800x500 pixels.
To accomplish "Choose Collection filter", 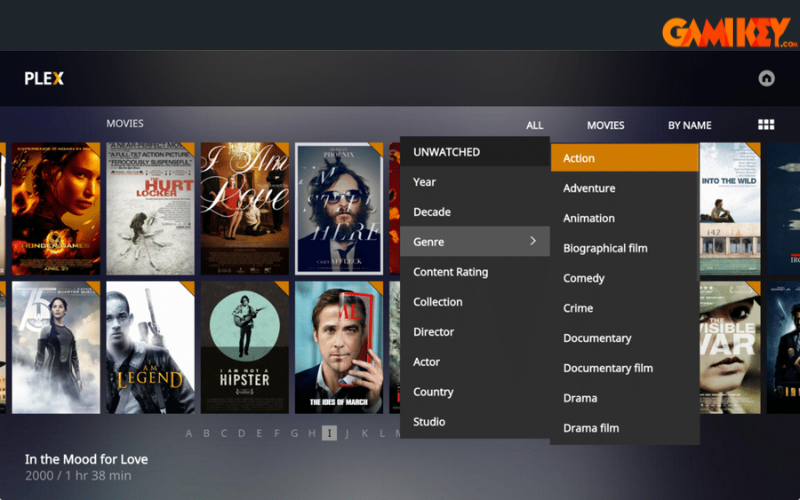I will pos(475,302).
